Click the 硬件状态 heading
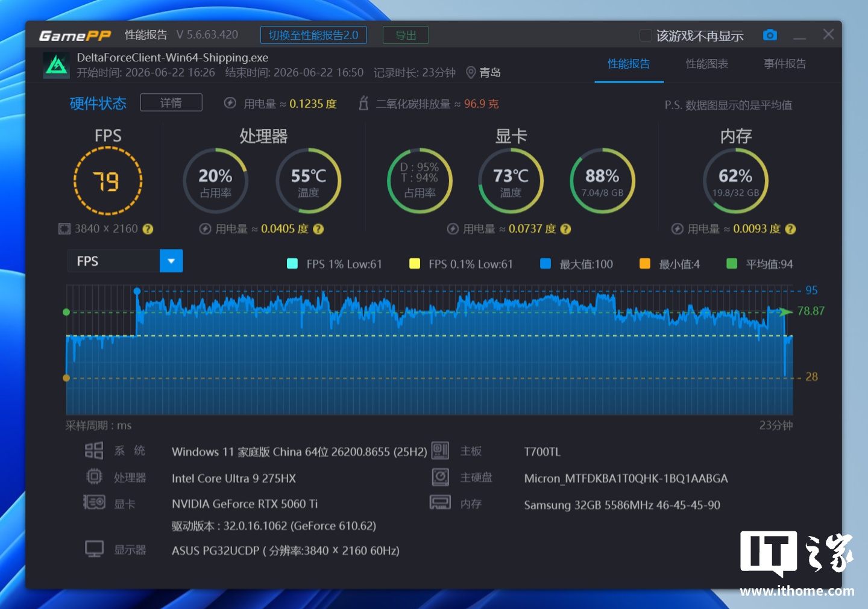 [x=98, y=104]
